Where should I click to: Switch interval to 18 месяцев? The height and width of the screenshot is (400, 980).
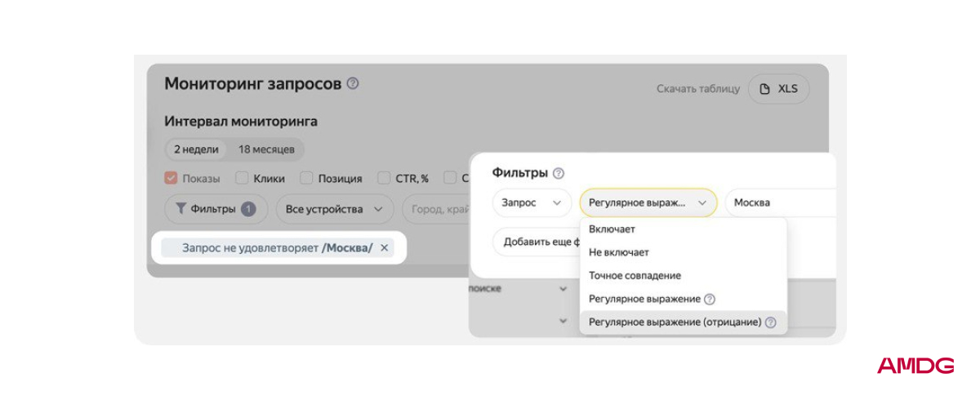pyautogui.click(x=266, y=149)
